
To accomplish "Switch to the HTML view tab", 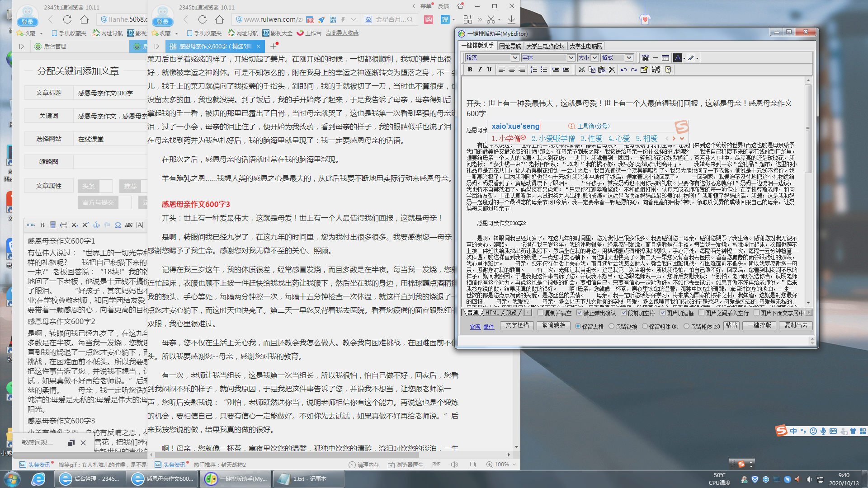I will 492,313.
